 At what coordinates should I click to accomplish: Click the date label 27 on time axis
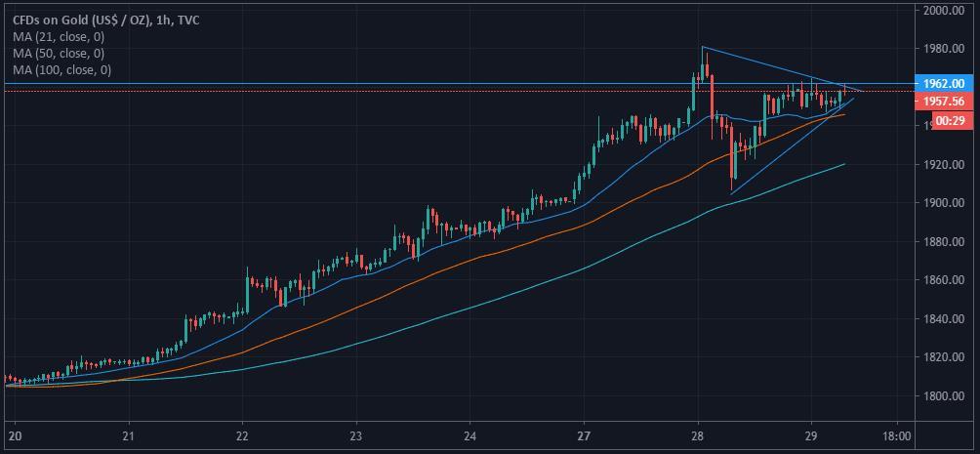point(584,435)
